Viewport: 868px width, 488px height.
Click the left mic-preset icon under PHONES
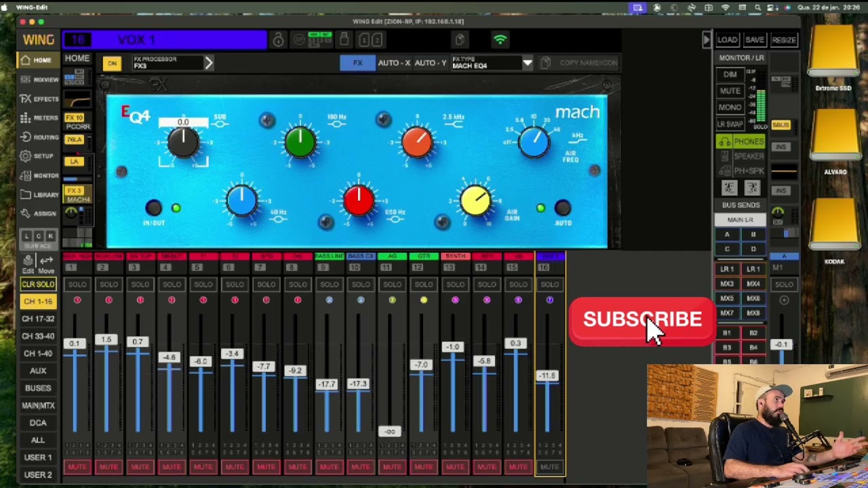coord(729,188)
